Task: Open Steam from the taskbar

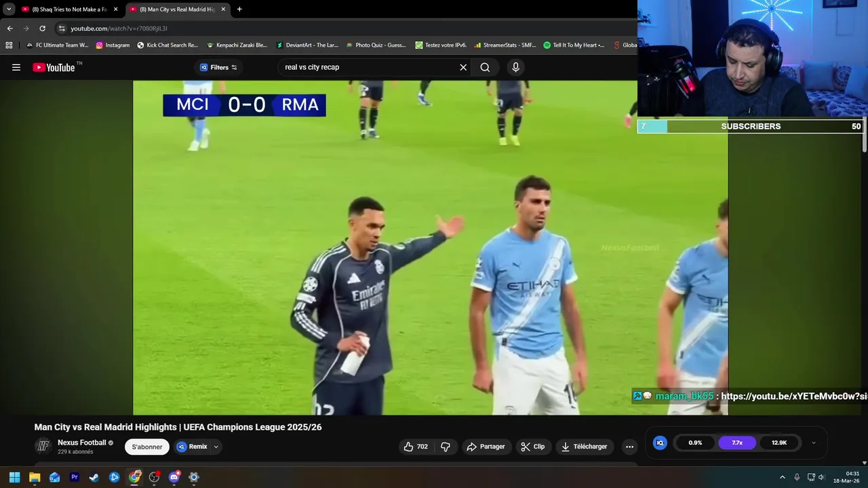Action: (94, 477)
